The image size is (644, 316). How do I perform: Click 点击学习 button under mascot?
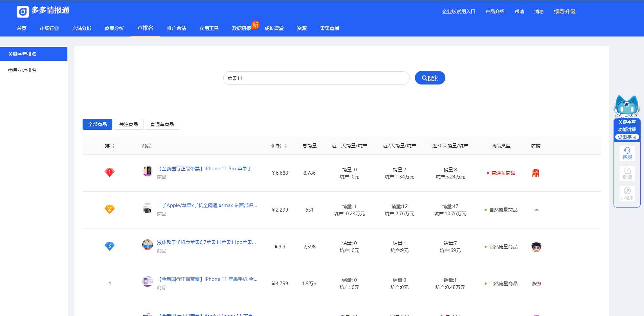[627, 137]
